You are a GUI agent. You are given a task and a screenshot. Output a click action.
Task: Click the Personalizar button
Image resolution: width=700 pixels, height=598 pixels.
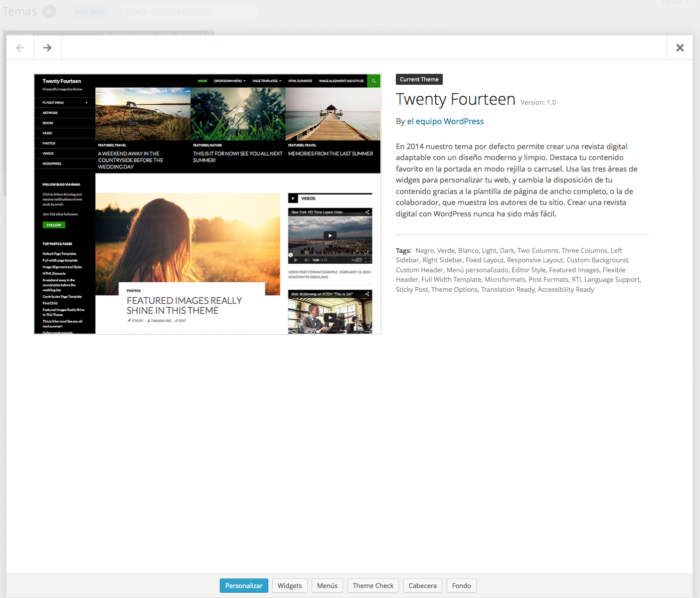[244, 586]
